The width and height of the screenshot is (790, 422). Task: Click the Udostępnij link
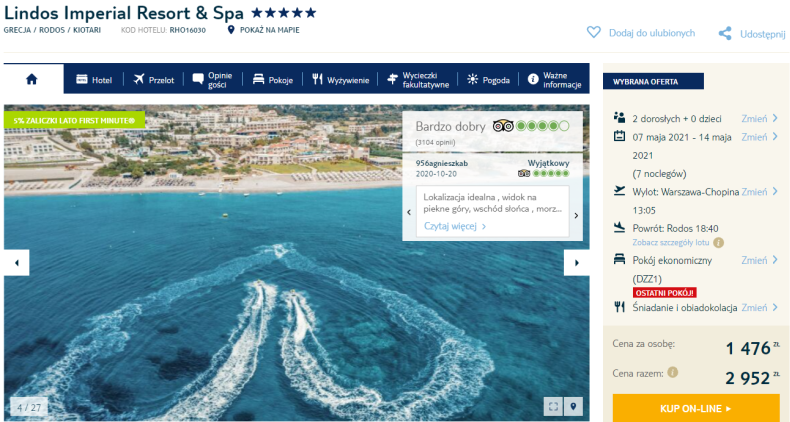pos(762,34)
